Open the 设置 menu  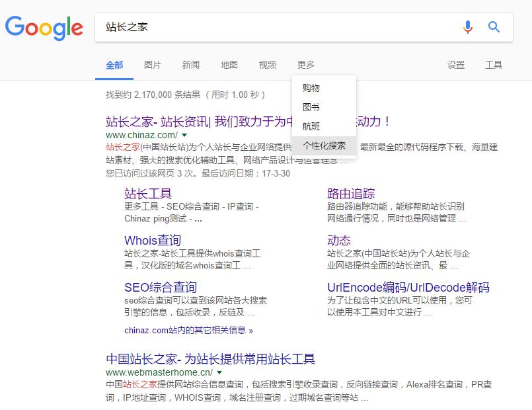pos(456,65)
